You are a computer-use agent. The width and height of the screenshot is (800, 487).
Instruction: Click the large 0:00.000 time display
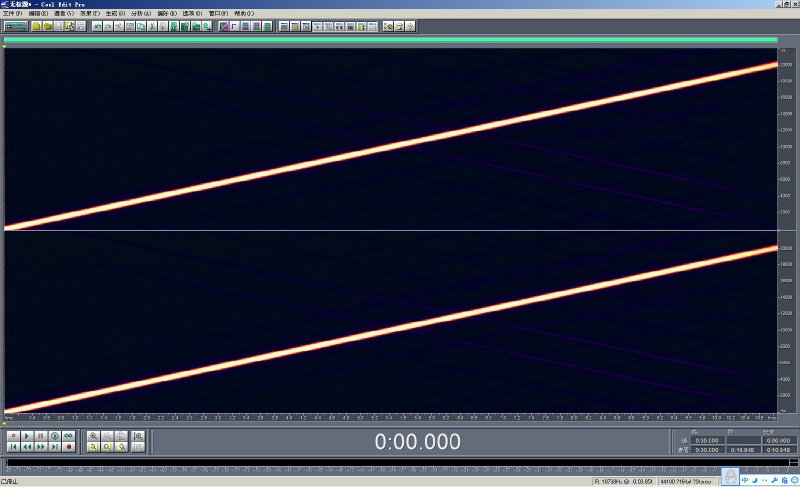pos(417,442)
